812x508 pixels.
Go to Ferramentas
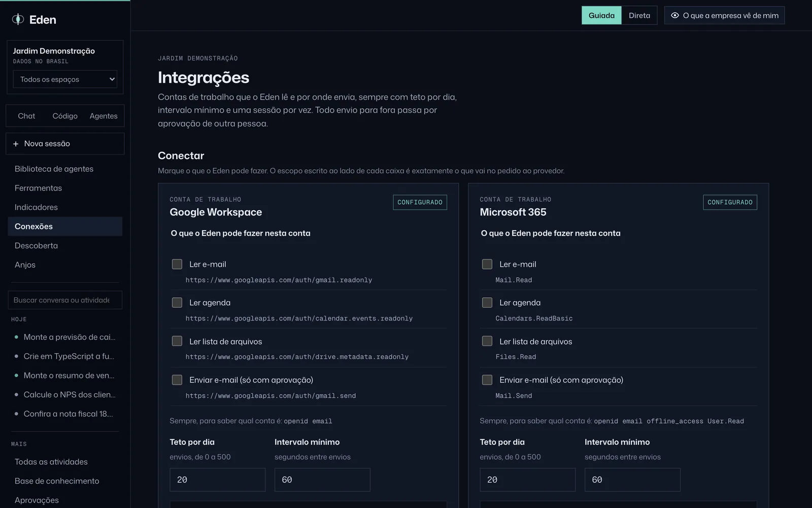pyautogui.click(x=65, y=188)
